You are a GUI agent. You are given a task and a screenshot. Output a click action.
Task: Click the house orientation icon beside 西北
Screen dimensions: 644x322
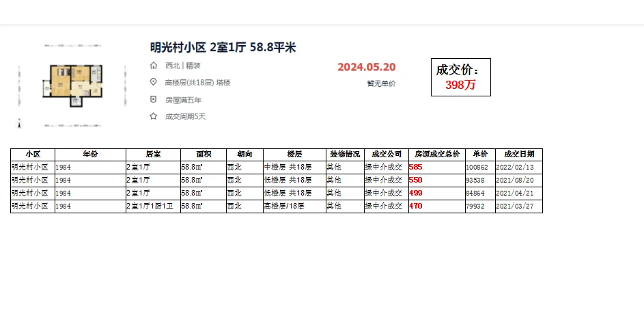point(154,66)
